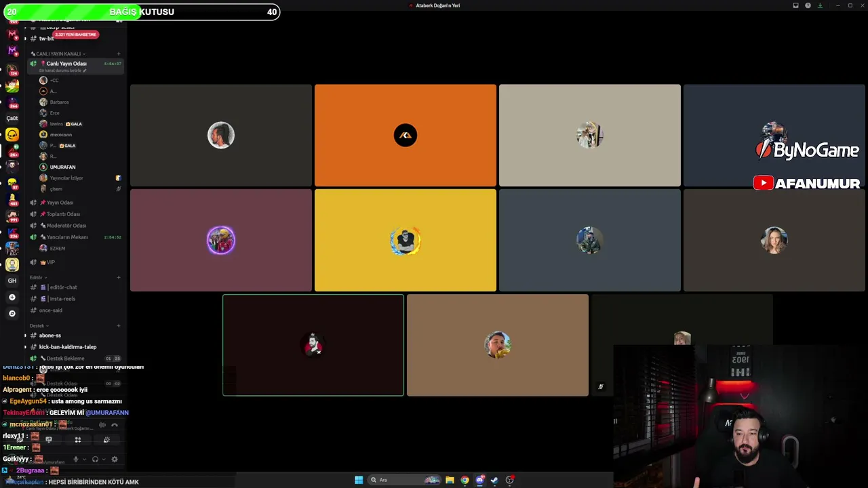Open the Discord help icon
The height and width of the screenshot is (488, 868).
(808, 5)
